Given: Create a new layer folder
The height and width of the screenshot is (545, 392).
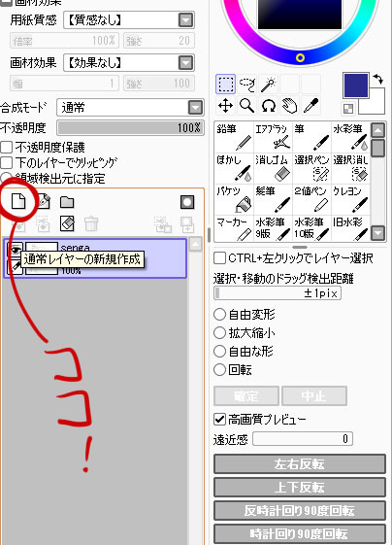Looking at the screenshot, I should click(67, 202).
